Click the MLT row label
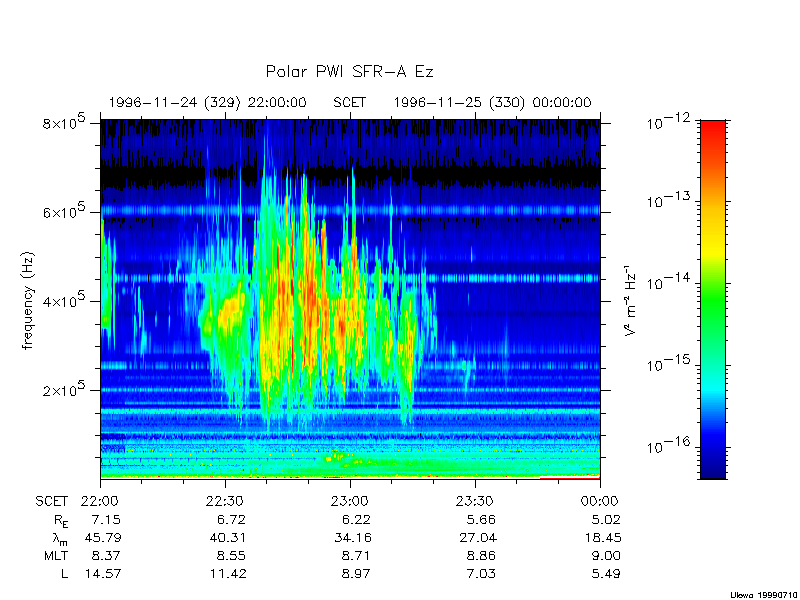The image size is (800, 600). pyautogui.click(x=55, y=556)
